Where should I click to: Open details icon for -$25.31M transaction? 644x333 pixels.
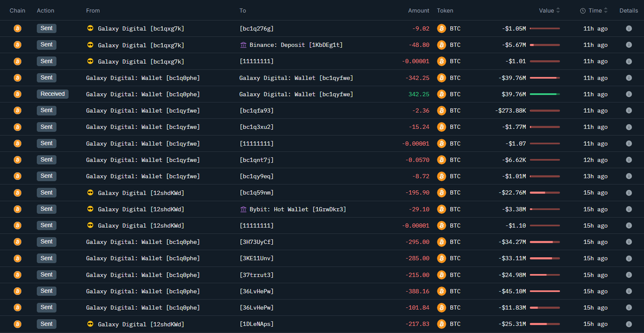point(628,324)
